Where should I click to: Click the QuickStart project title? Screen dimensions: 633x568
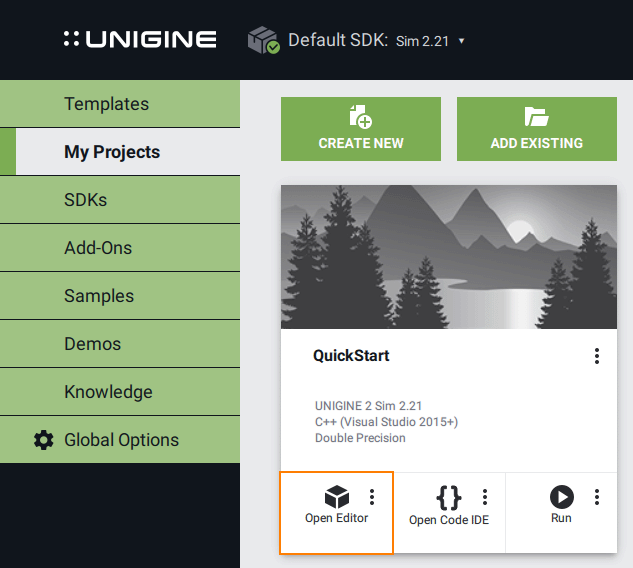point(351,356)
